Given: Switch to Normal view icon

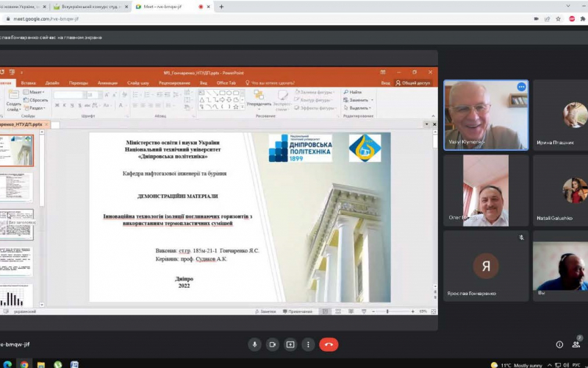Looking at the screenshot, I should click(325, 311).
